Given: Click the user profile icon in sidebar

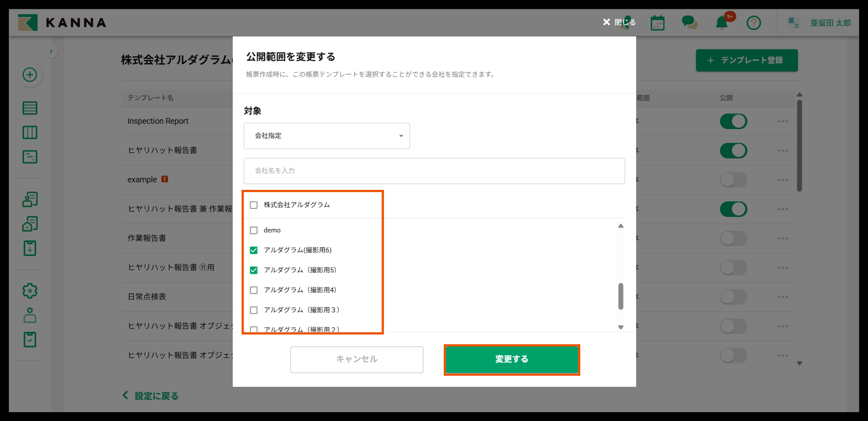Looking at the screenshot, I should pos(30,315).
